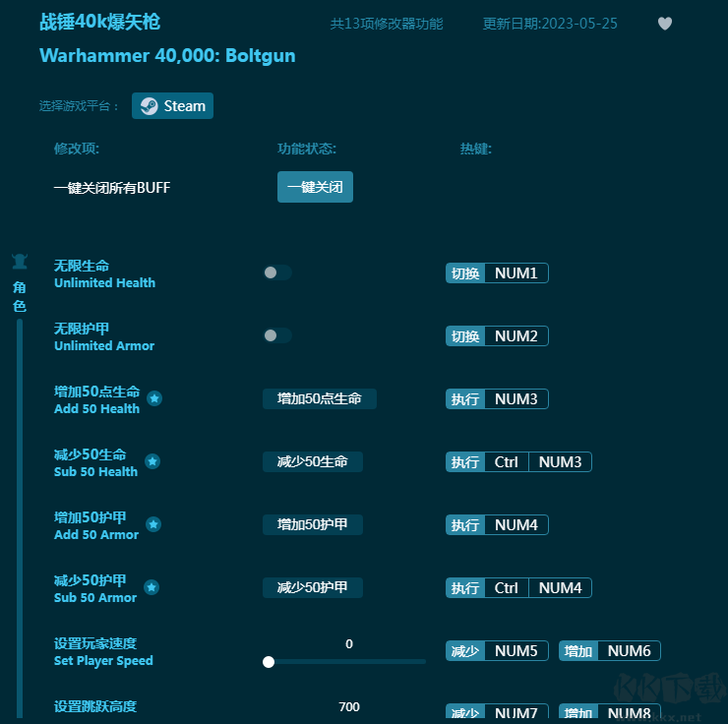Viewport: 728px width, 724px height.
Task: Click the 增加50护甲 execute button
Action: (313, 524)
